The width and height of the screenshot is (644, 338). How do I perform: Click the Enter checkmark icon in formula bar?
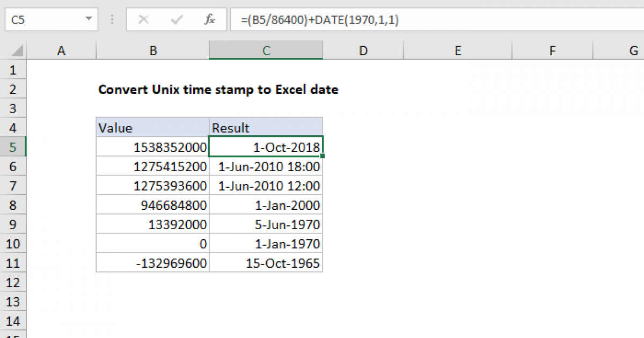point(177,20)
